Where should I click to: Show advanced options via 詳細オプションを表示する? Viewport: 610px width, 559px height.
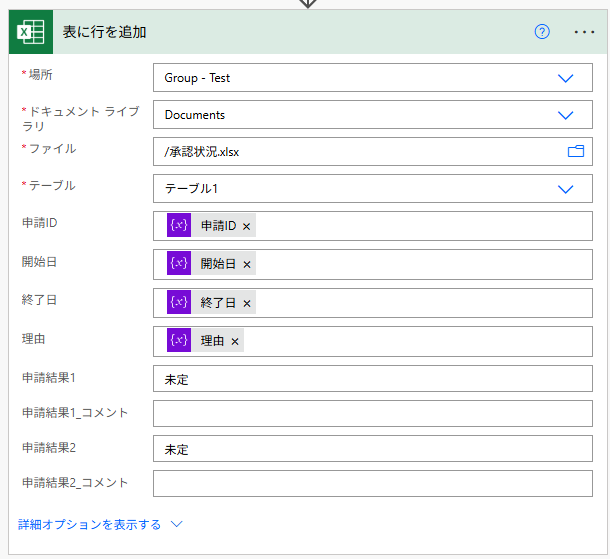click(x=89, y=524)
